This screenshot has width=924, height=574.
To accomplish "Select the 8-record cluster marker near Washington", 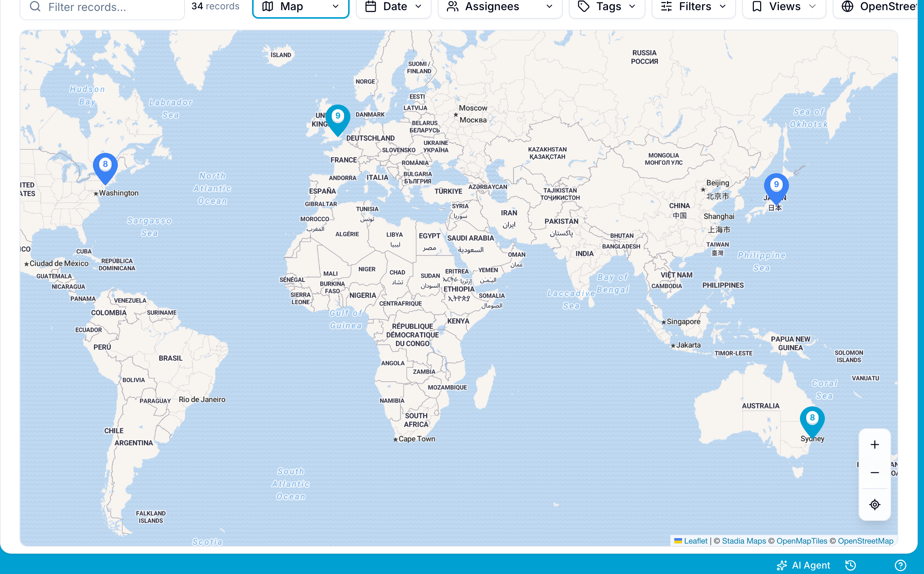I will tap(105, 168).
